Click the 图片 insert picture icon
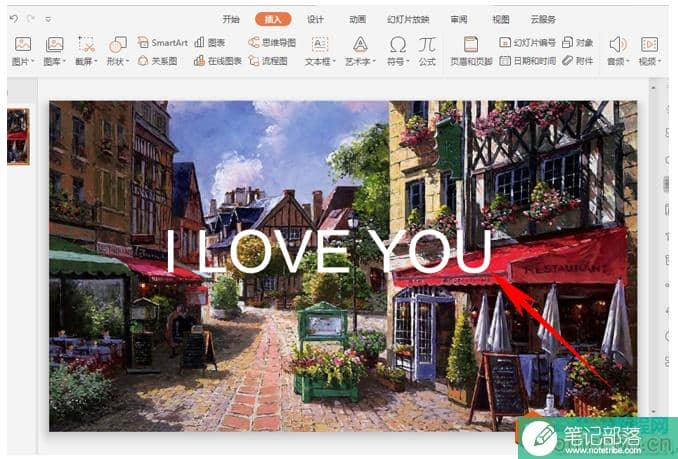Image resolution: width=678 pixels, height=459 pixels. point(22,45)
